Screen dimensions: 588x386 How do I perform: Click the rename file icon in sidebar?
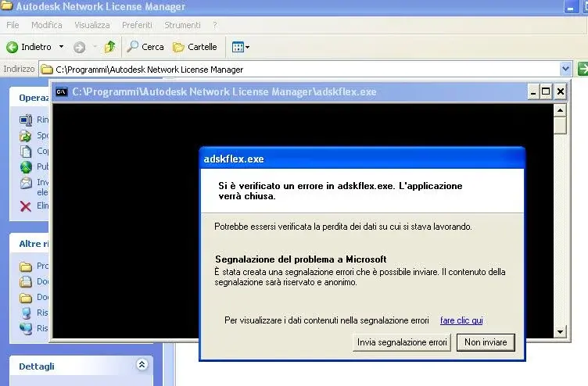(x=26, y=120)
